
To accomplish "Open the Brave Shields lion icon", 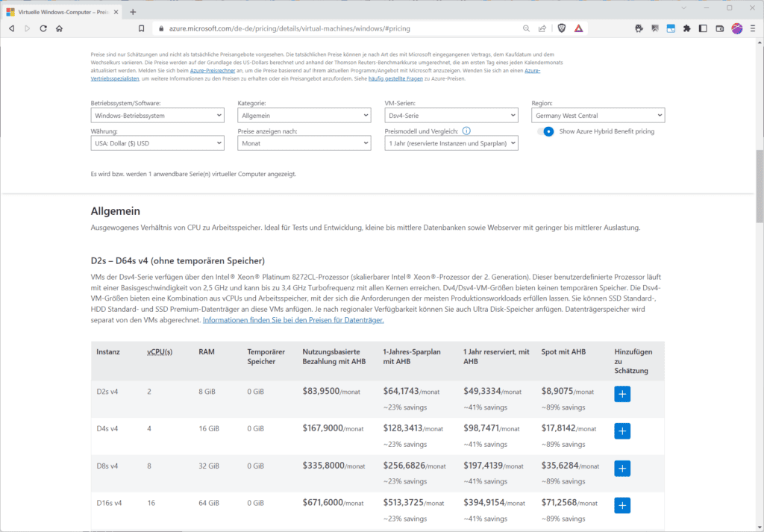I will (x=562, y=29).
